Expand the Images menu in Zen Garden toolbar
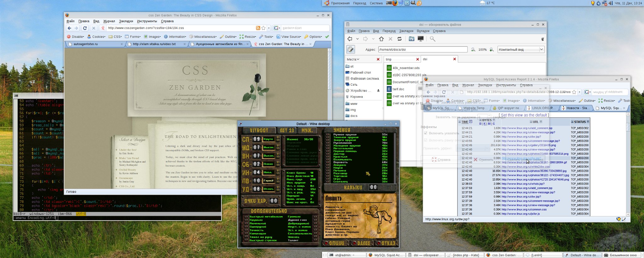644x258 pixels. [x=152, y=37]
